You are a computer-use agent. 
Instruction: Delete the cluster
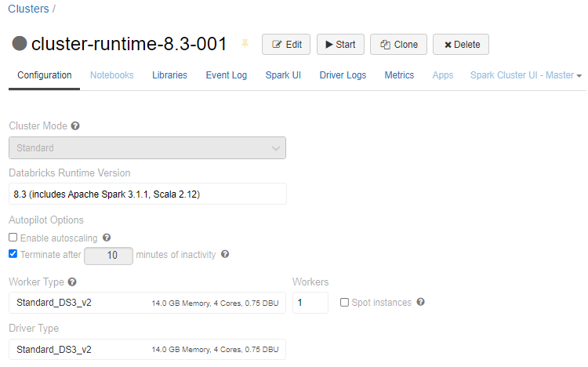[461, 44]
